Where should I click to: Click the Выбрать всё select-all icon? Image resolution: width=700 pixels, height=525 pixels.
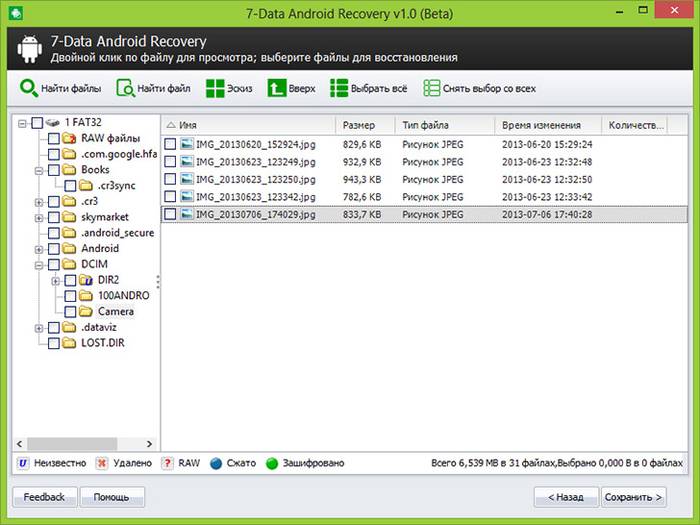[339, 88]
